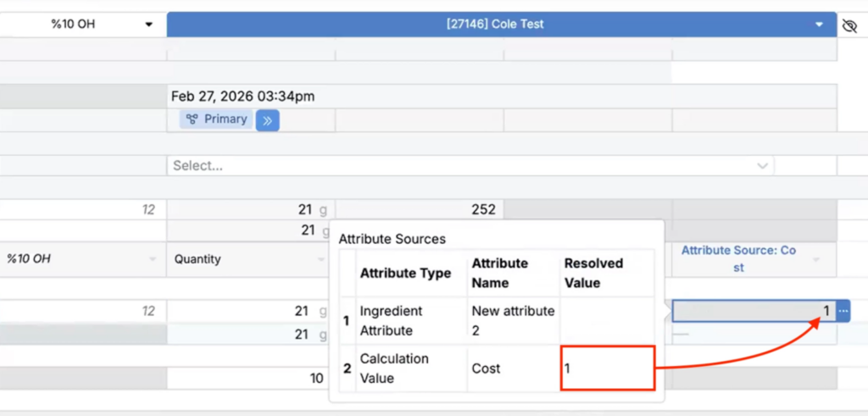Toggle the crossed-out eye visibility icon

click(849, 25)
